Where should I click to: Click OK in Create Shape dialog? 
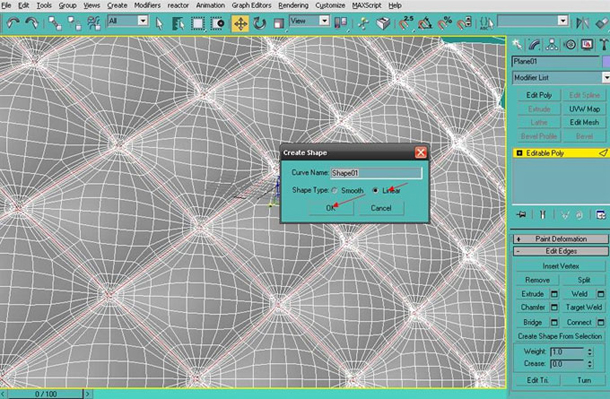pos(331,208)
